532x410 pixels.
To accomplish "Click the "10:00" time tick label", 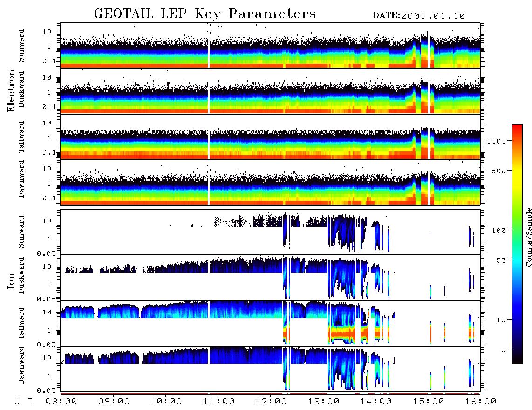I will tap(166, 402).
